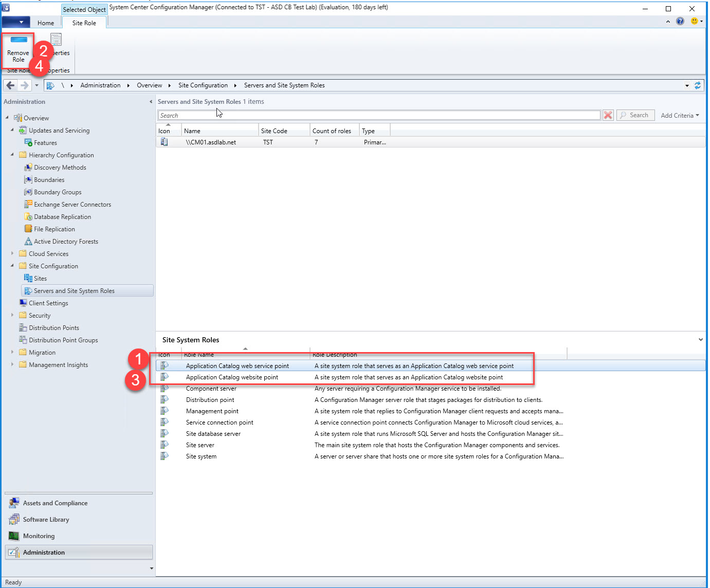Expand the Migration node
This screenshot has width=710, height=588.
tap(12, 352)
